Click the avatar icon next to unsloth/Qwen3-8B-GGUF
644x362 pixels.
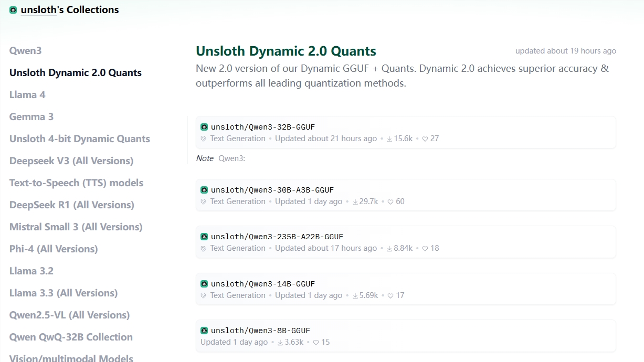(x=204, y=331)
